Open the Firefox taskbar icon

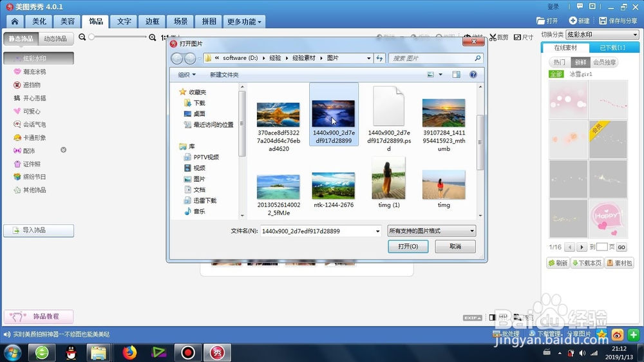130,352
